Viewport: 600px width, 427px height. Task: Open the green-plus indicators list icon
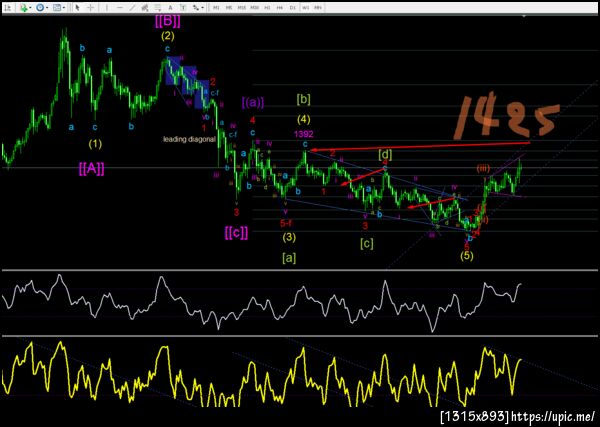tap(24, 8)
